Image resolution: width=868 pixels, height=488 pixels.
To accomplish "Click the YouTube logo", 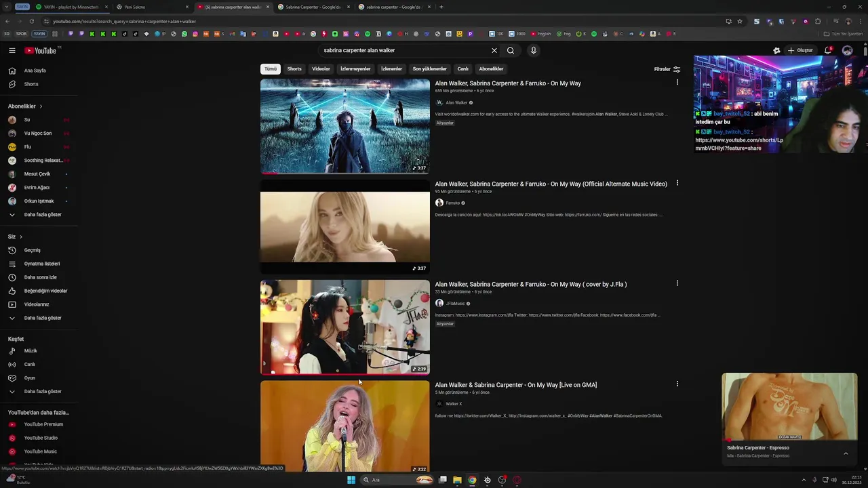I will (x=41, y=50).
